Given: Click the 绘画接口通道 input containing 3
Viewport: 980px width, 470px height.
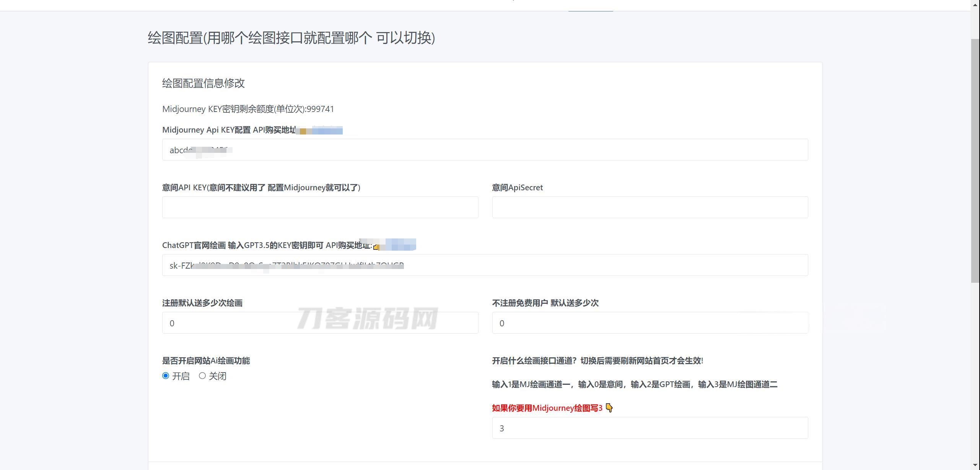Looking at the screenshot, I should [650, 428].
